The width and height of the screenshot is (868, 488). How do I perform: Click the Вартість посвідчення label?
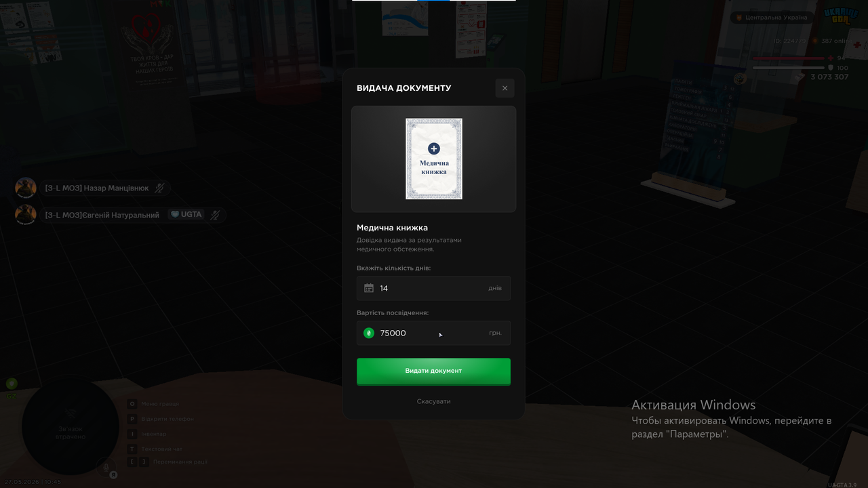pyautogui.click(x=393, y=312)
